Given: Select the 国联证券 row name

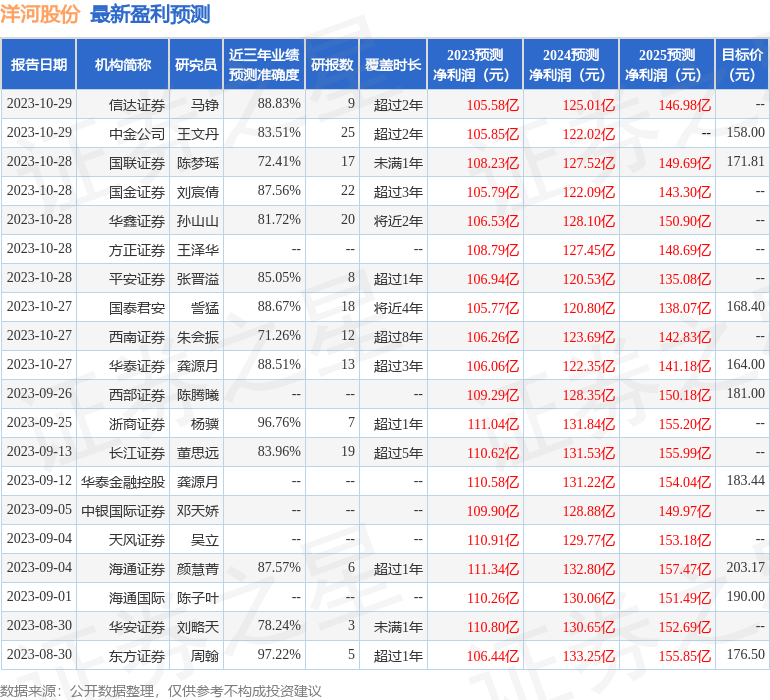Looking at the screenshot, I should (x=137, y=163).
